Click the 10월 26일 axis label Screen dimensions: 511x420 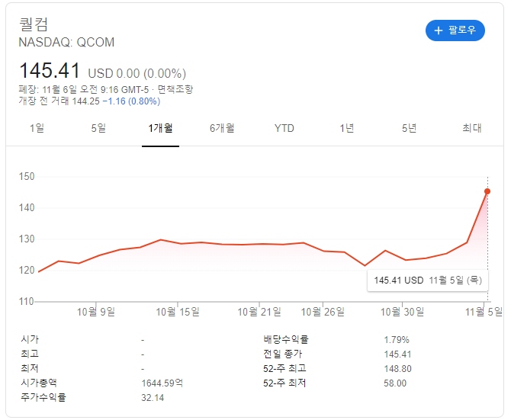[x=323, y=312]
